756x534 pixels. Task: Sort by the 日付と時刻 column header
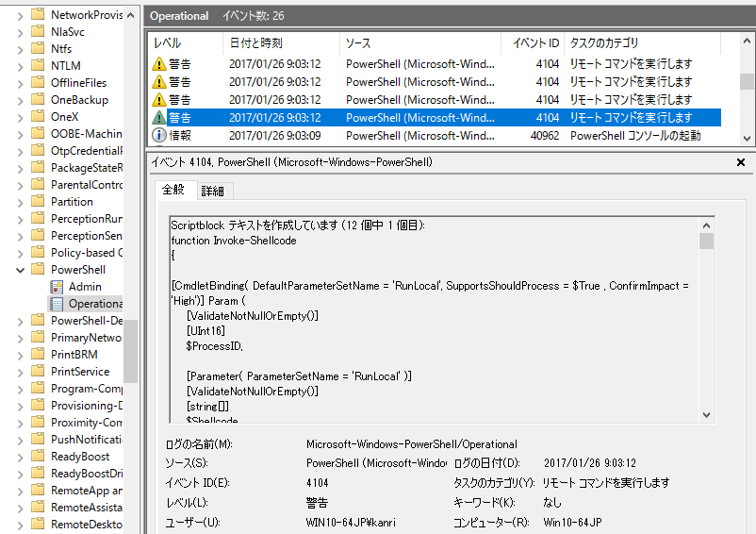click(255, 43)
